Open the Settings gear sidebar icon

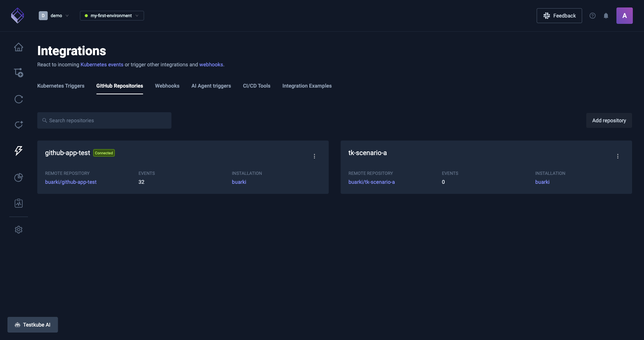pos(19,230)
